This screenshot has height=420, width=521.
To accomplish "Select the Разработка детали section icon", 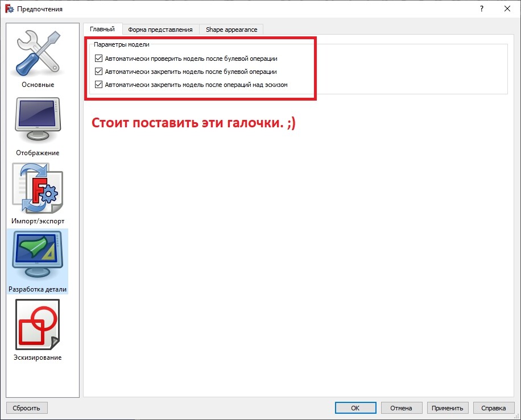I will pyautogui.click(x=38, y=261).
